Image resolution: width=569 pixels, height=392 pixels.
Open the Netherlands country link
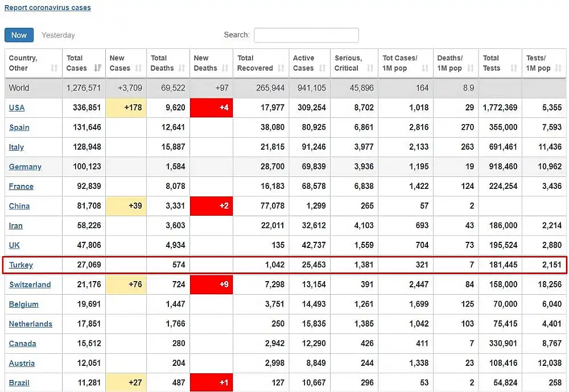coord(31,324)
